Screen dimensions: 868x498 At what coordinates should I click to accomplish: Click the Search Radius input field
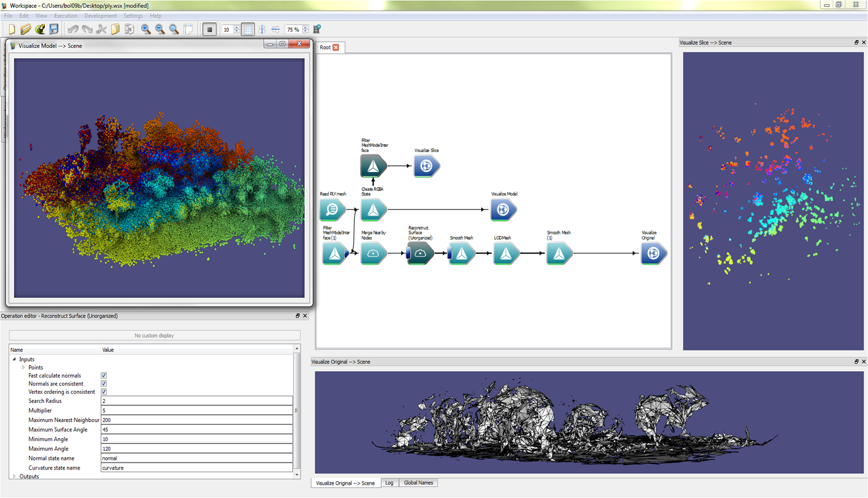(196, 401)
